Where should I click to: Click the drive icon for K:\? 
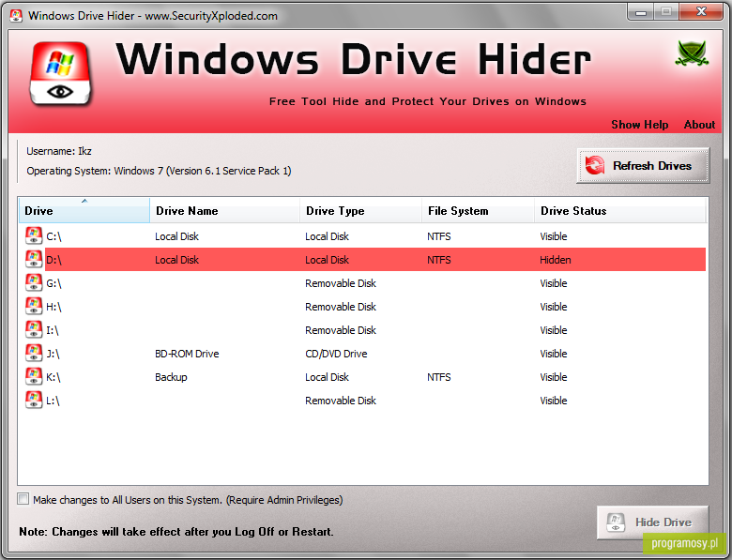pos(34,376)
